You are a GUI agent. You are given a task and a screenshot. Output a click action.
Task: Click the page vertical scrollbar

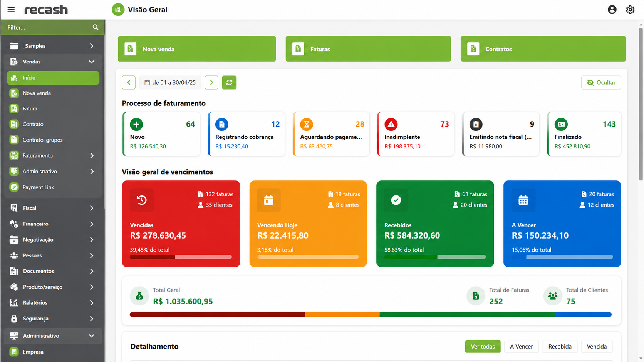coord(641,104)
